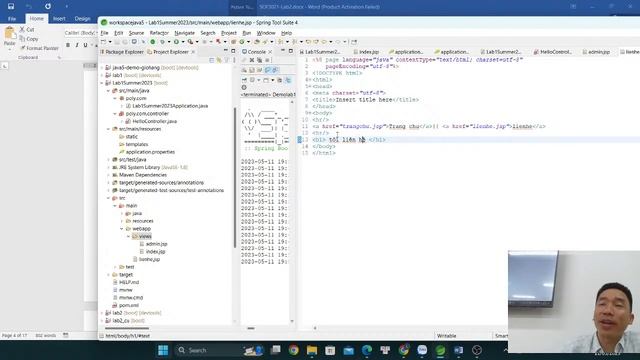Select pom.xml in Package Explorer
Screen dimensions: 640x360
(x=129, y=305)
